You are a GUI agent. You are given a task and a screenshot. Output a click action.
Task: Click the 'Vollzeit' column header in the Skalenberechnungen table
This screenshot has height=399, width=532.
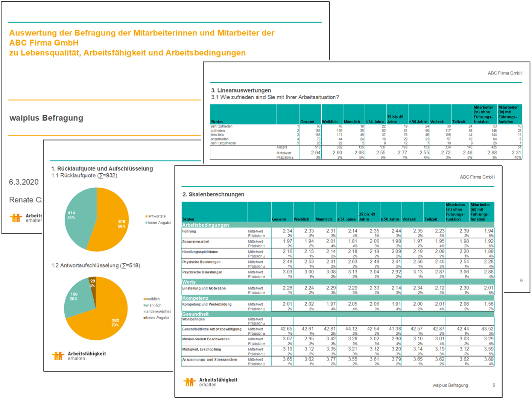click(409, 219)
